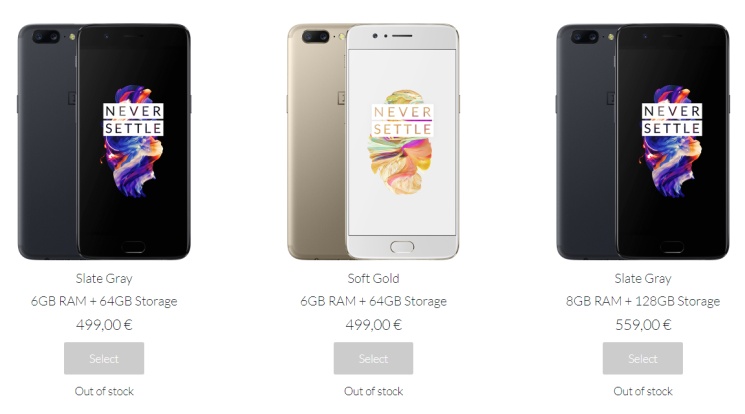This screenshot has height=414, width=745.
Task: Click Out of stock under 559,00 € phone
Action: pyautogui.click(x=643, y=391)
